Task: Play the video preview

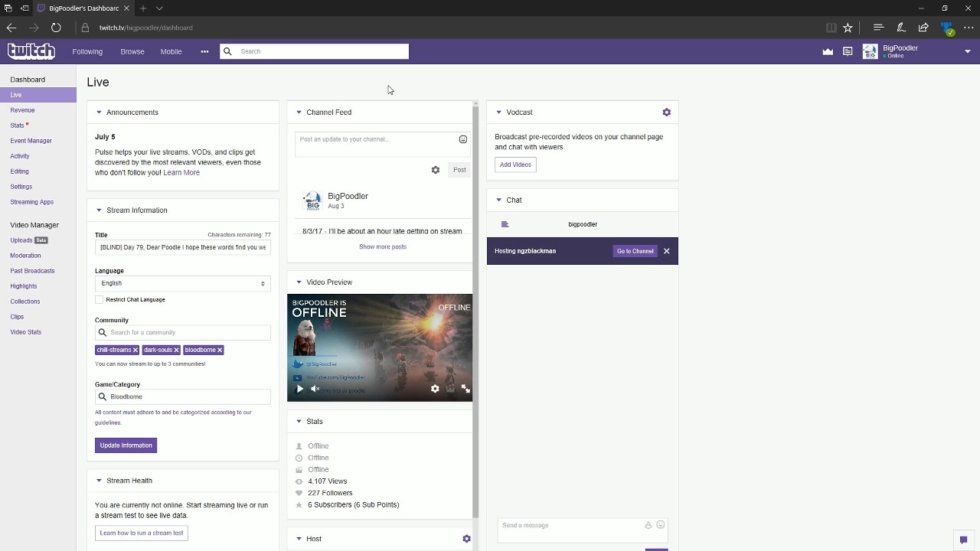Action: tap(299, 389)
